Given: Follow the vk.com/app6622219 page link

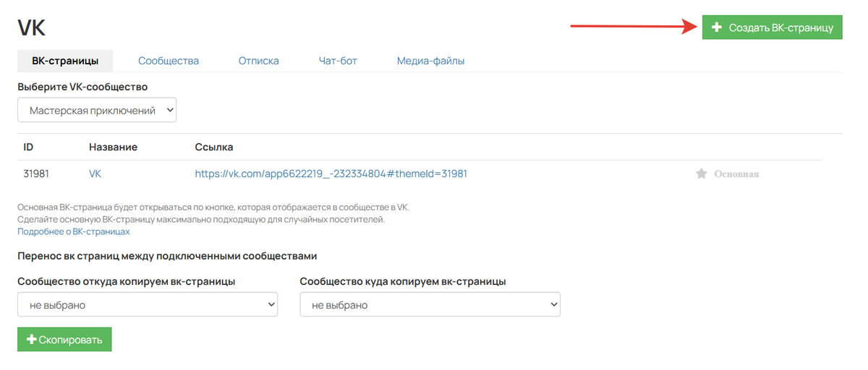Looking at the screenshot, I should tap(331, 173).
